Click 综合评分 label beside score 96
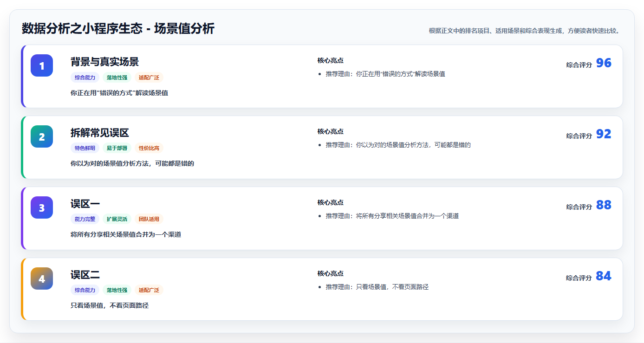Image resolution: width=644 pixels, height=343 pixels. tap(579, 65)
